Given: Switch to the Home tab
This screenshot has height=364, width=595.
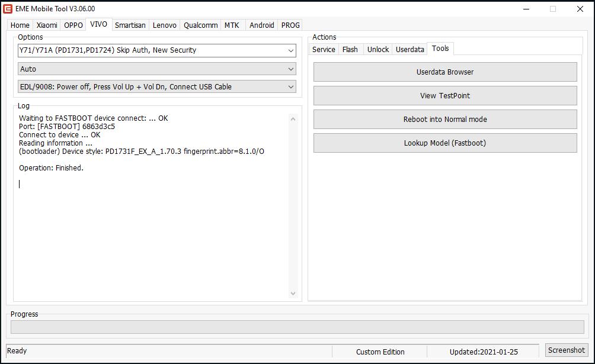Looking at the screenshot, I should 20,25.
